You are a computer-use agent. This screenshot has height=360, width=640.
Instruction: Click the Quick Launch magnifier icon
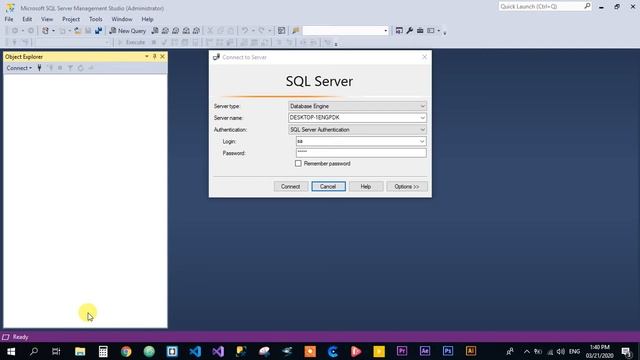click(x=587, y=6)
